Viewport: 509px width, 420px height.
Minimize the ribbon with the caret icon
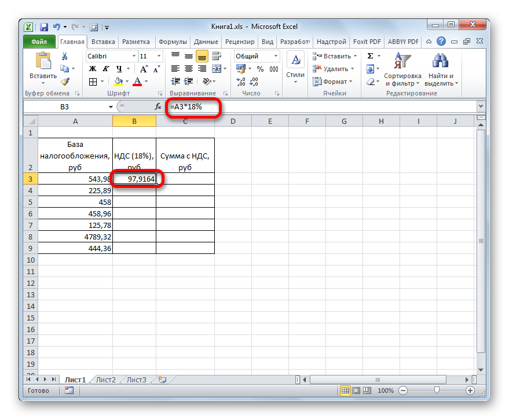tap(429, 42)
